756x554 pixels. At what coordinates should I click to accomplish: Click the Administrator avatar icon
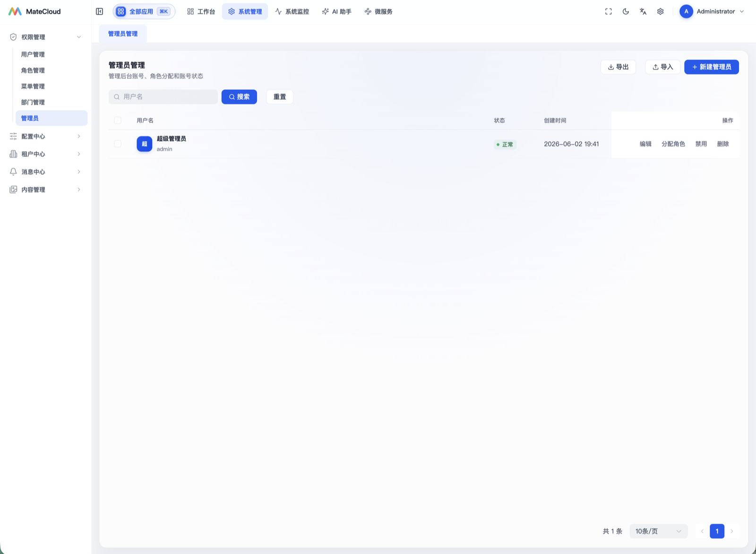click(x=686, y=11)
